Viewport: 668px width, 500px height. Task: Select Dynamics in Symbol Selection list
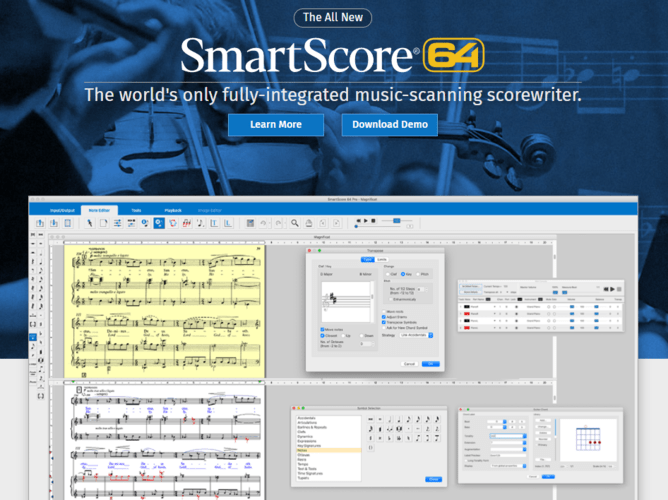coord(305,436)
